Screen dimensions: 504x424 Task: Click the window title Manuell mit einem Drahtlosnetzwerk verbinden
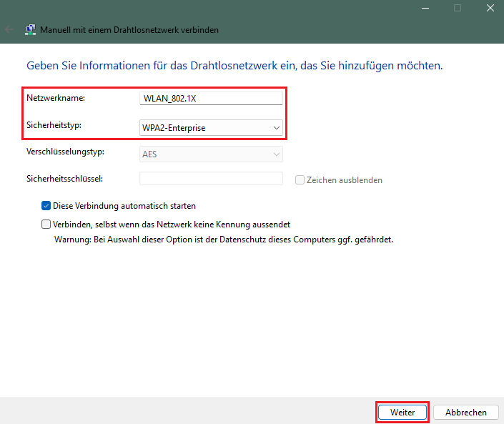129,30
